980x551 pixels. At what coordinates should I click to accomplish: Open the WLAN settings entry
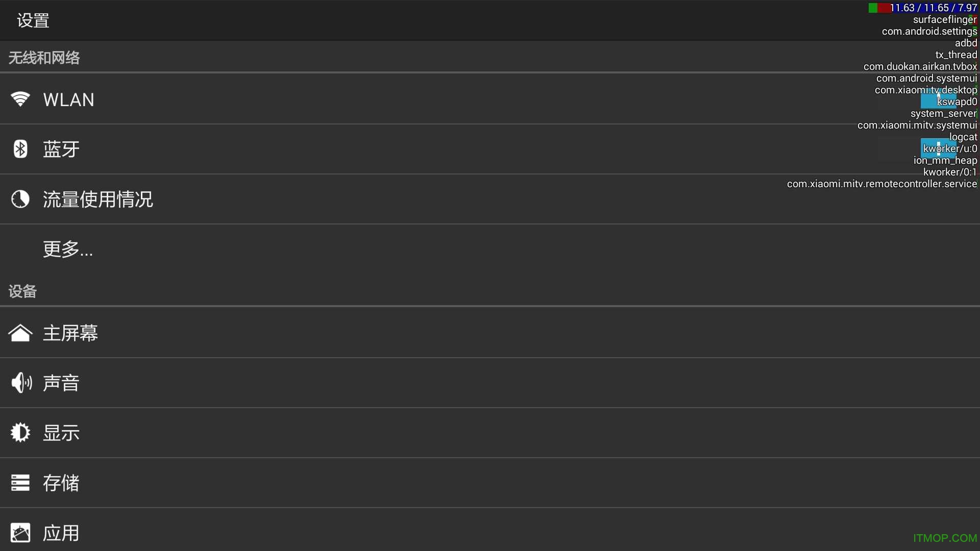tap(69, 99)
